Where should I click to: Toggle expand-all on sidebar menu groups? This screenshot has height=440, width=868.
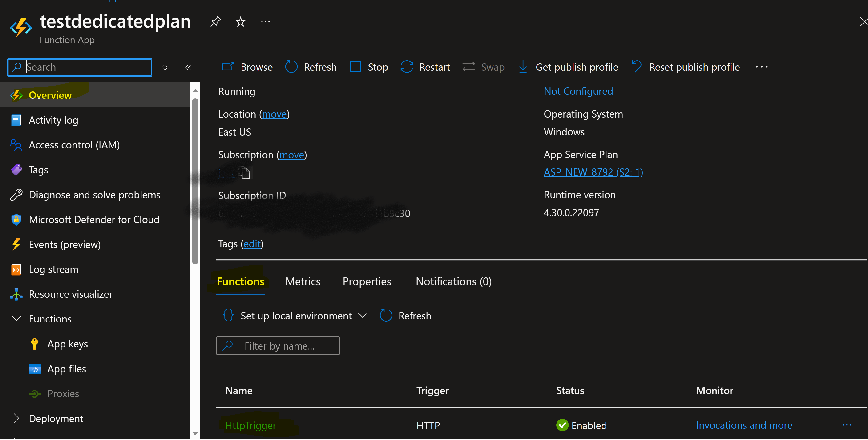(x=165, y=67)
